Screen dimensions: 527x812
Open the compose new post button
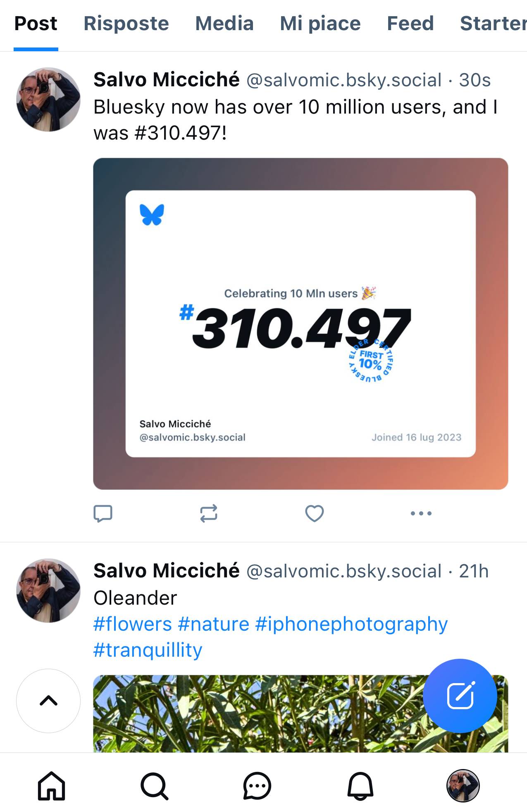point(460,695)
